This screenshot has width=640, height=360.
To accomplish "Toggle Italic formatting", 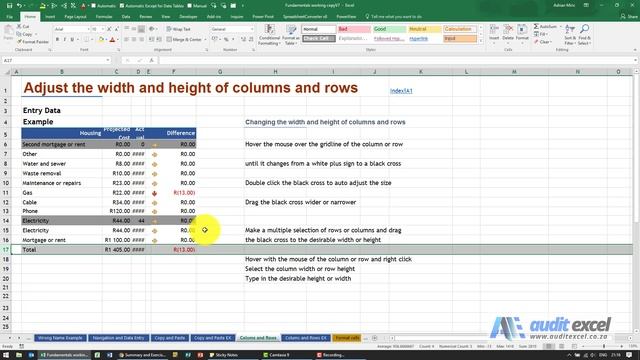I will [x=64, y=40].
